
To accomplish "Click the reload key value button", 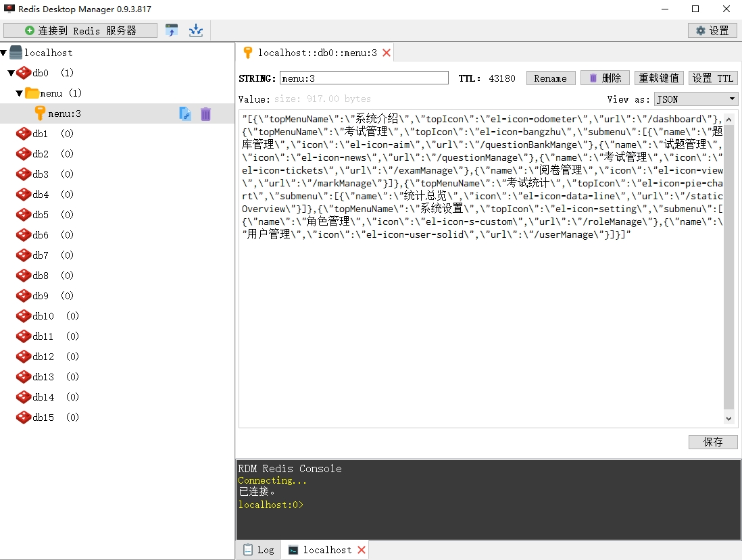I will click(659, 78).
